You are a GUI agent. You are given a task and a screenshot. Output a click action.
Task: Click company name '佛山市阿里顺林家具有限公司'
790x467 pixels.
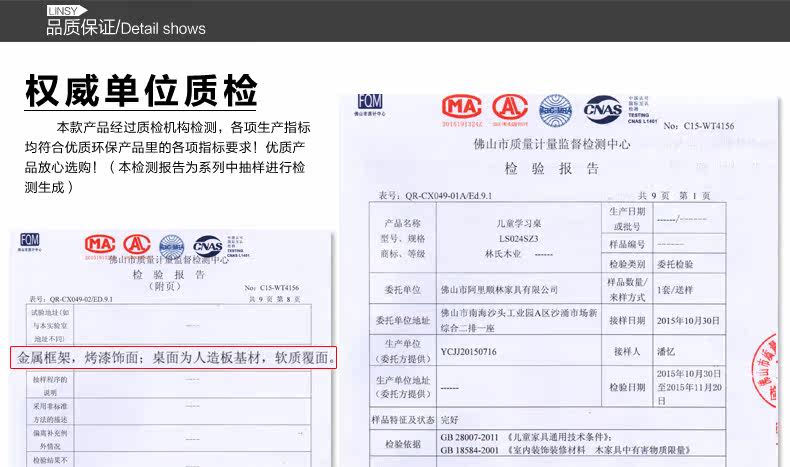coord(499,290)
